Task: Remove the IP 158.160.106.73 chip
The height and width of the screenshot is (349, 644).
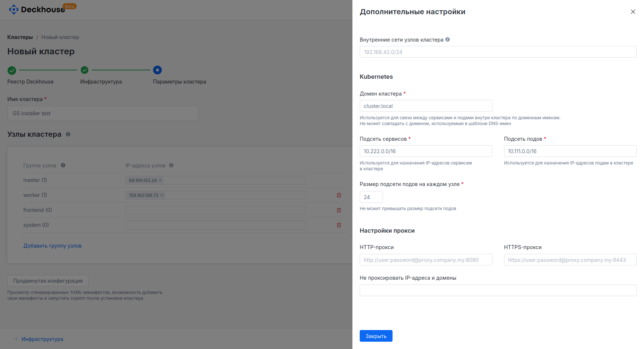Action: point(162,195)
